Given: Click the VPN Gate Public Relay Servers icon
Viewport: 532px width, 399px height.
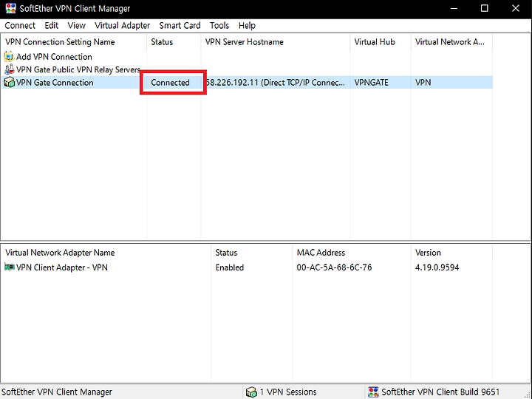Looking at the screenshot, I should (x=9, y=69).
